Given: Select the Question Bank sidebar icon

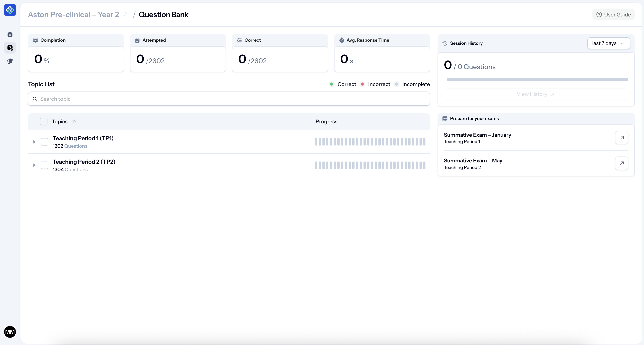Looking at the screenshot, I should [x=10, y=48].
